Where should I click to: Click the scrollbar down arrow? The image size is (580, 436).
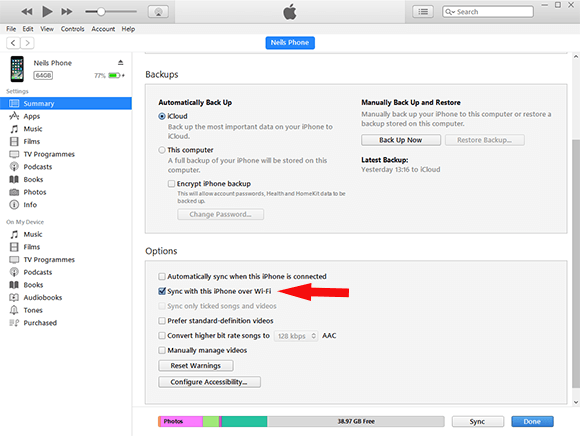[x=576, y=402]
